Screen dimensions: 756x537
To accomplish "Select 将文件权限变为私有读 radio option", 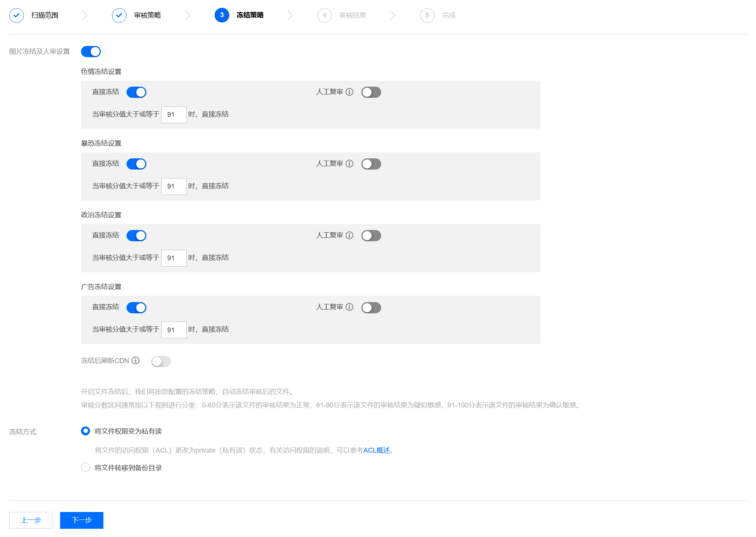I will pyautogui.click(x=85, y=431).
